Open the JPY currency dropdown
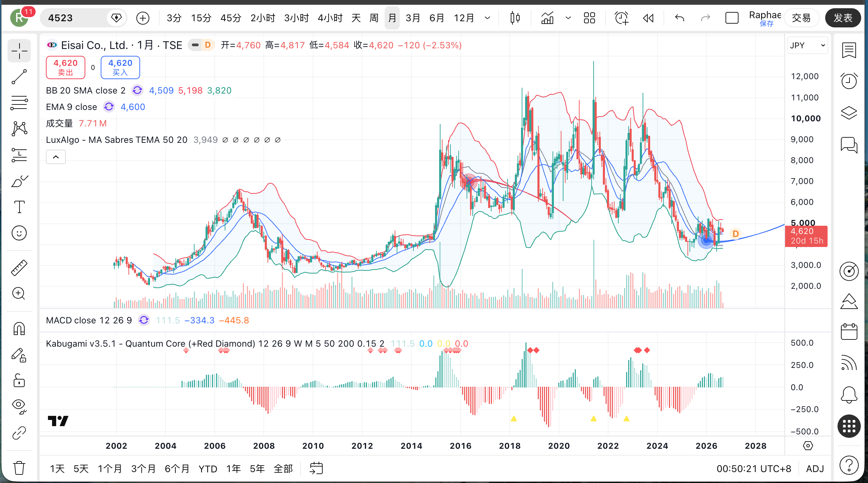This screenshot has height=483, width=868. coord(807,46)
